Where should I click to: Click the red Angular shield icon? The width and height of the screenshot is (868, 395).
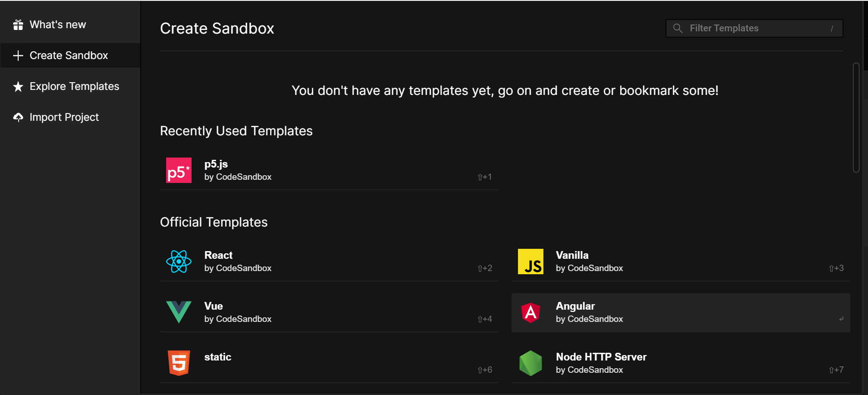530,312
